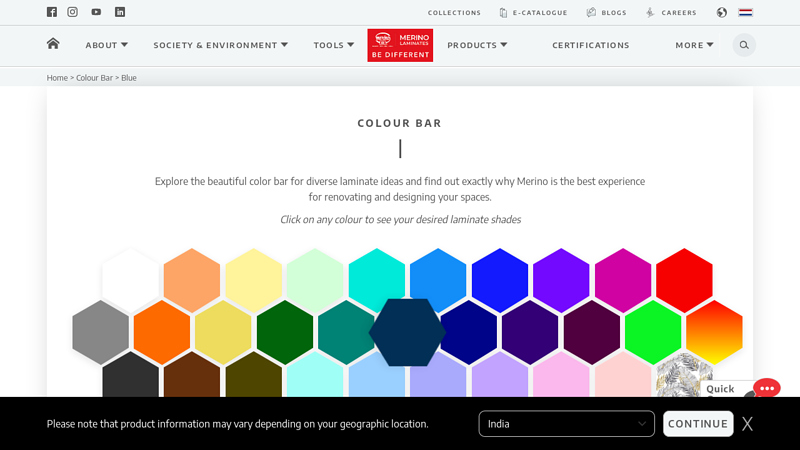Viewport: 800px width, 450px height.
Task: Open the Facebook social icon
Action: tap(52, 12)
